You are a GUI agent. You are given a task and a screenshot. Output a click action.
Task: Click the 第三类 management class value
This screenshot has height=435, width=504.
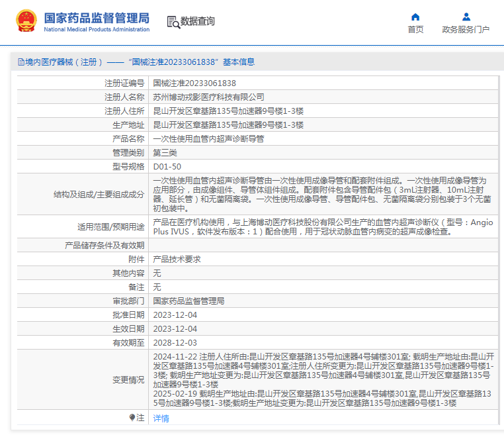pos(165,153)
